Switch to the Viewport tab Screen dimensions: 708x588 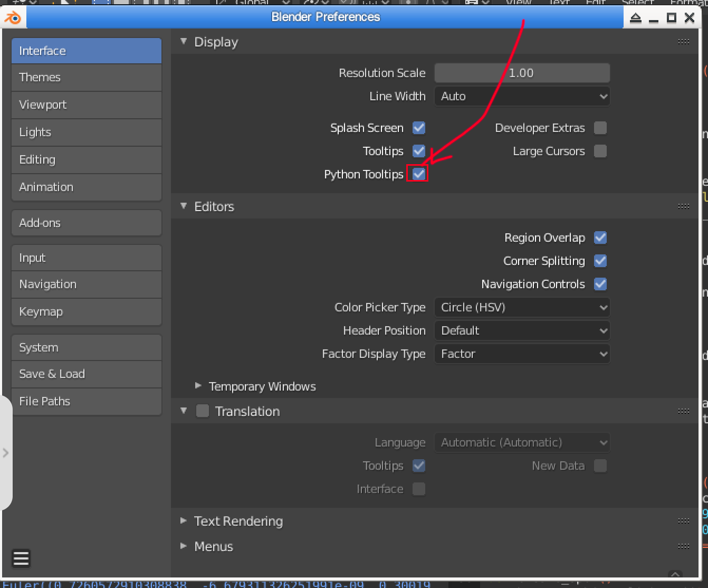(x=87, y=105)
